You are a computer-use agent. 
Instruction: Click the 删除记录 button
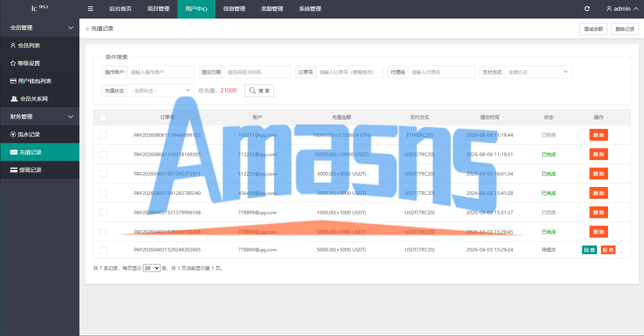pyautogui.click(x=625, y=29)
